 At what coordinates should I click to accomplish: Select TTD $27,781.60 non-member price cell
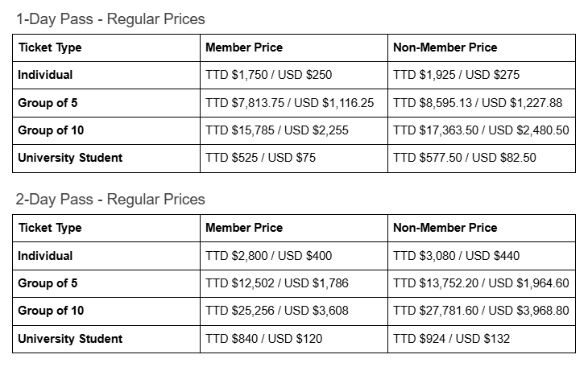point(482,311)
